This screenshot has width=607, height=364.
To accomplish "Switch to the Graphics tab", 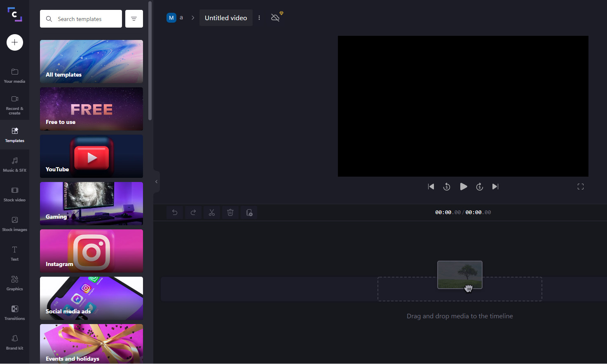I will click(14, 283).
